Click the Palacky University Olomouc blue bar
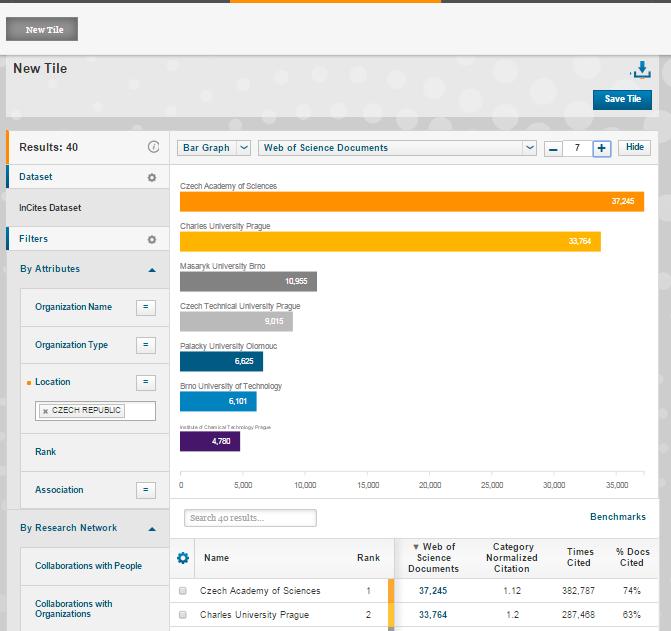Screen dimensions: 671x631 (x=221, y=361)
